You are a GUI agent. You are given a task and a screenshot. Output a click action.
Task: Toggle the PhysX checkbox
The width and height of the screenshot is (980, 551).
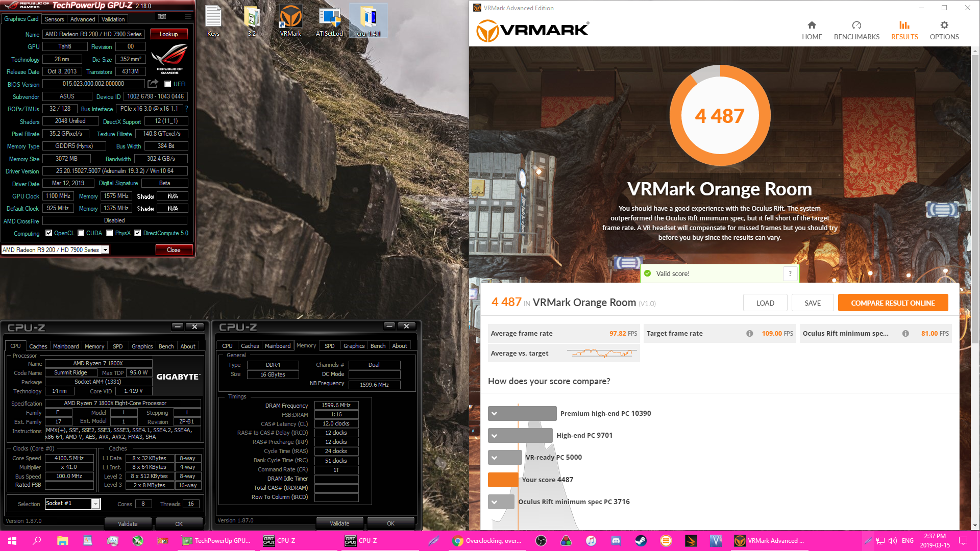click(x=109, y=233)
